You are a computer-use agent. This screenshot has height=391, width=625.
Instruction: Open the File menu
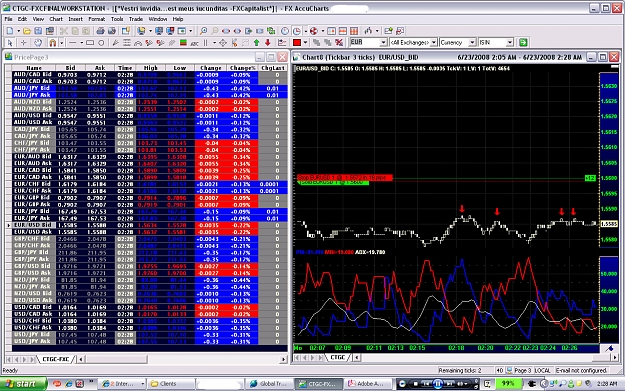(8, 19)
